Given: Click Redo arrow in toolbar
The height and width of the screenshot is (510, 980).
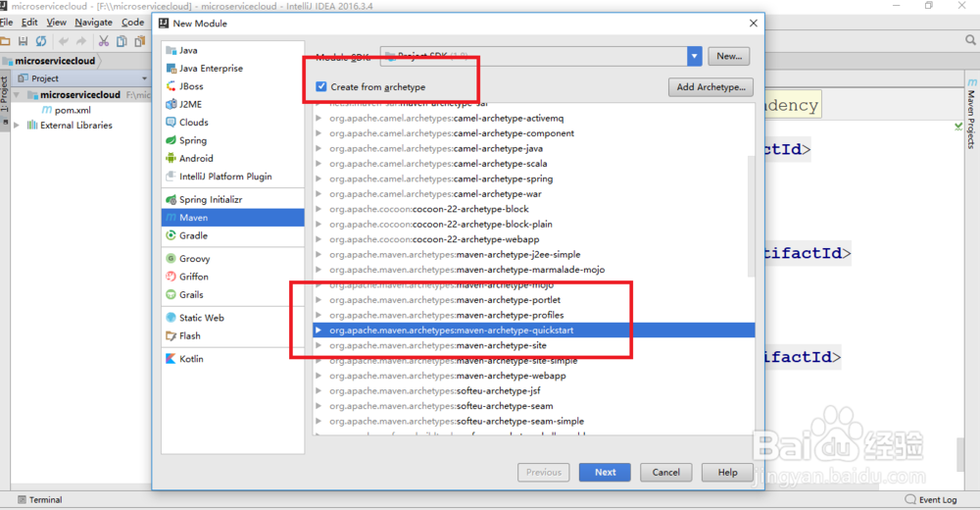Looking at the screenshot, I should click(81, 41).
